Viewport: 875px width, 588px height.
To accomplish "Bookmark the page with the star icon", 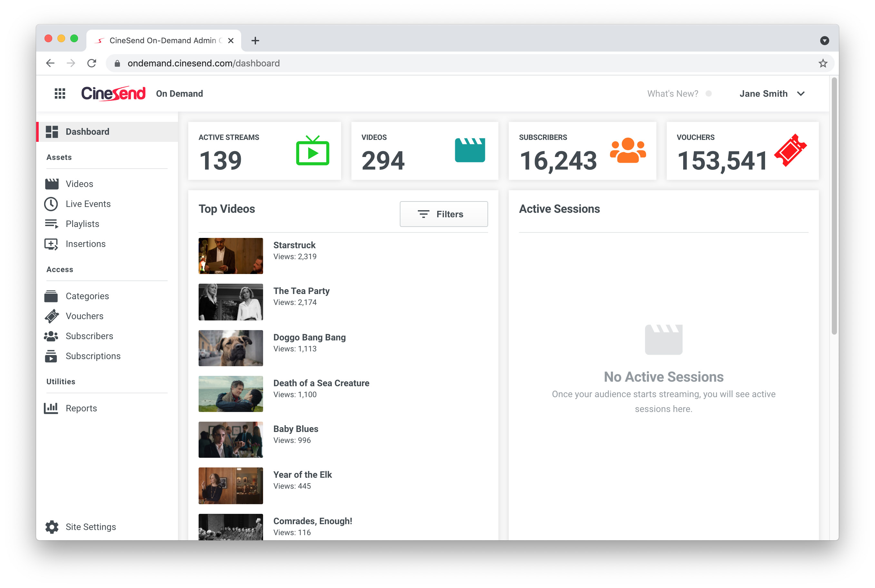I will click(823, 63).
